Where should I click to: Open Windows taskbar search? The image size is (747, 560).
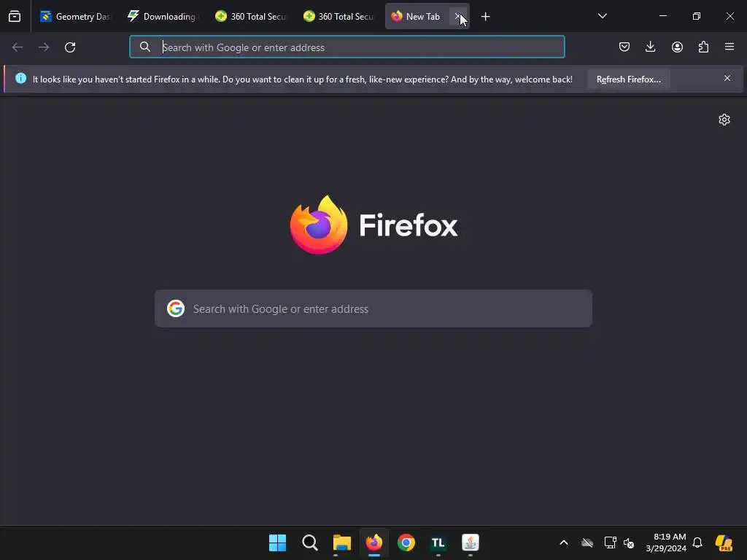tap(309, 542)
